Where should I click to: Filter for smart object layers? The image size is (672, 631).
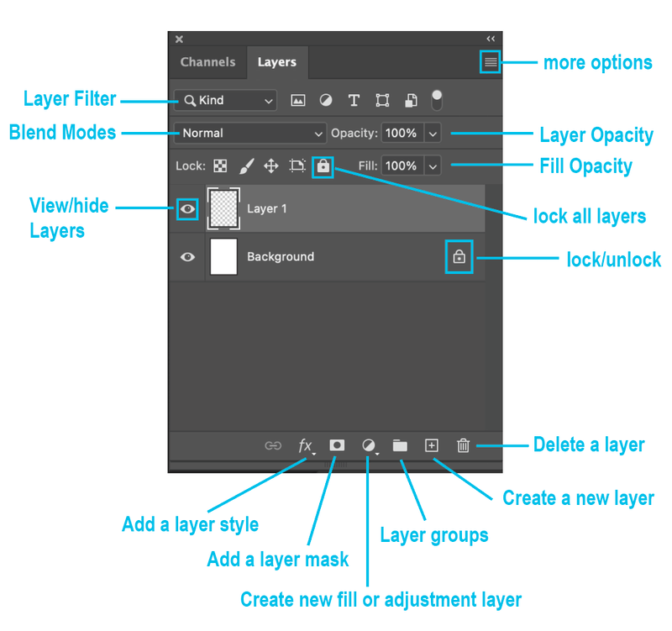(x=411, y=100)
